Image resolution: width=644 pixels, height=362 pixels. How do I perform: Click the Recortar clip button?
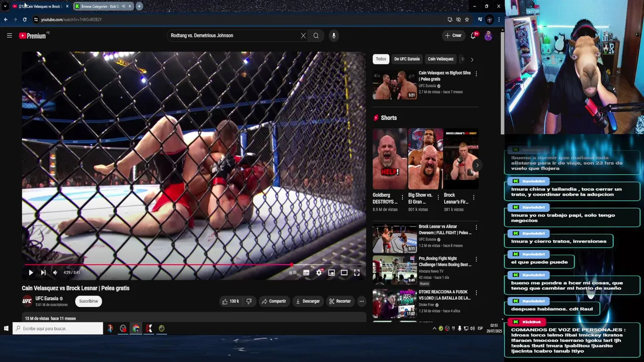click(340, 301)
